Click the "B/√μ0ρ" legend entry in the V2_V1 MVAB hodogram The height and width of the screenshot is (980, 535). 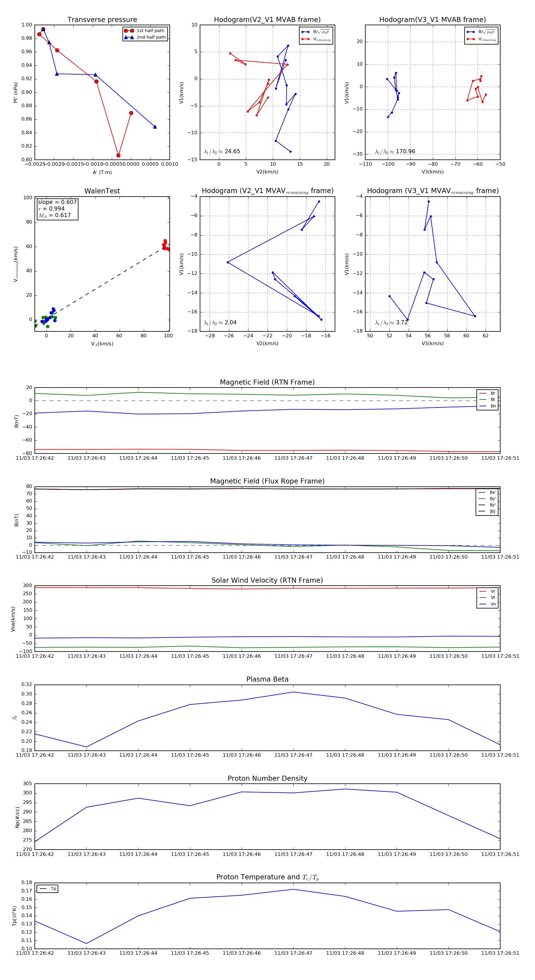click(316, 32)
